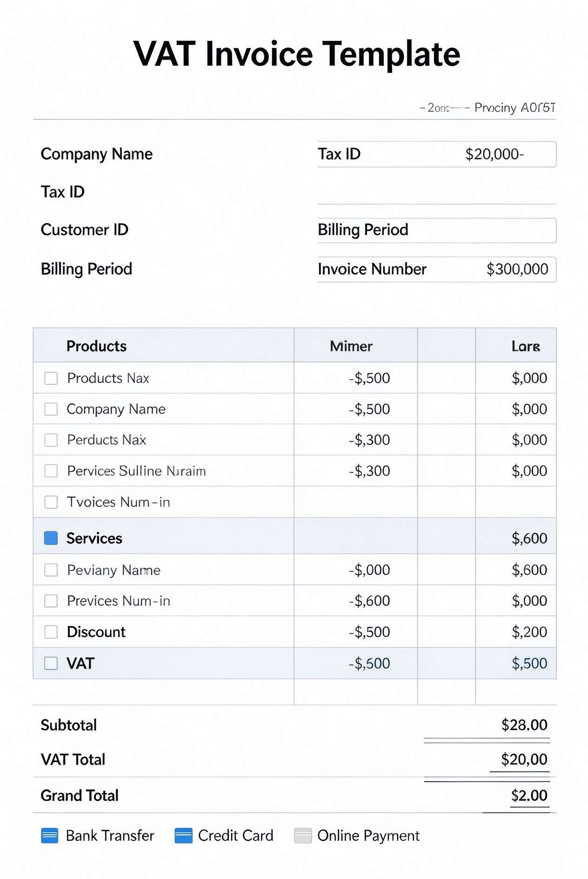Image resolution: width=588 pixels, height=879 pixels.
Task: Click the VAT Total amount $20,00
Action: 524,759
